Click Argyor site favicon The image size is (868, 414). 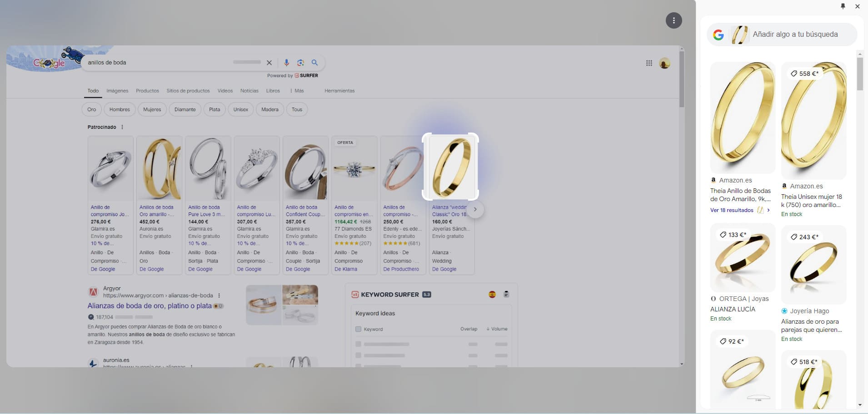tap(93, 292)
